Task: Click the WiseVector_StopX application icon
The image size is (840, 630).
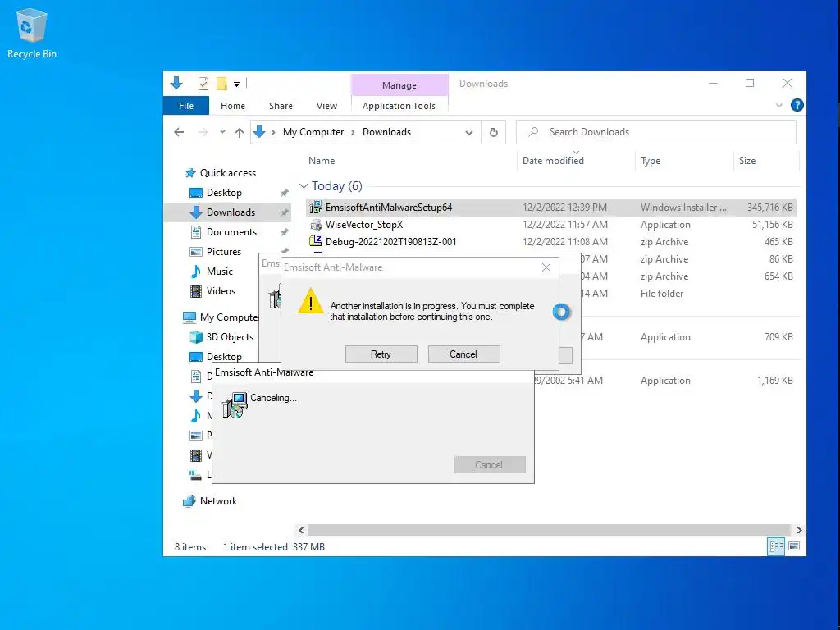Action: [316, 225]
